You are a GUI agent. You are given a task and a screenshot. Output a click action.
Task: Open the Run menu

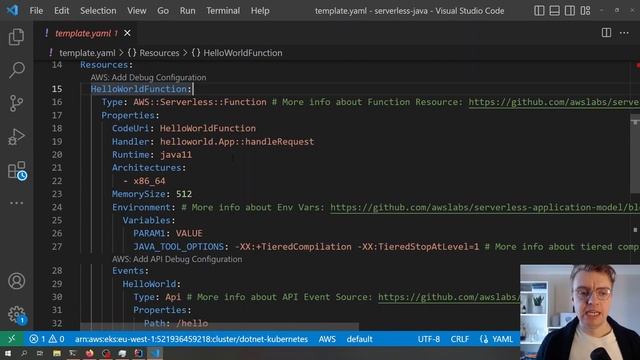(187, 11)
